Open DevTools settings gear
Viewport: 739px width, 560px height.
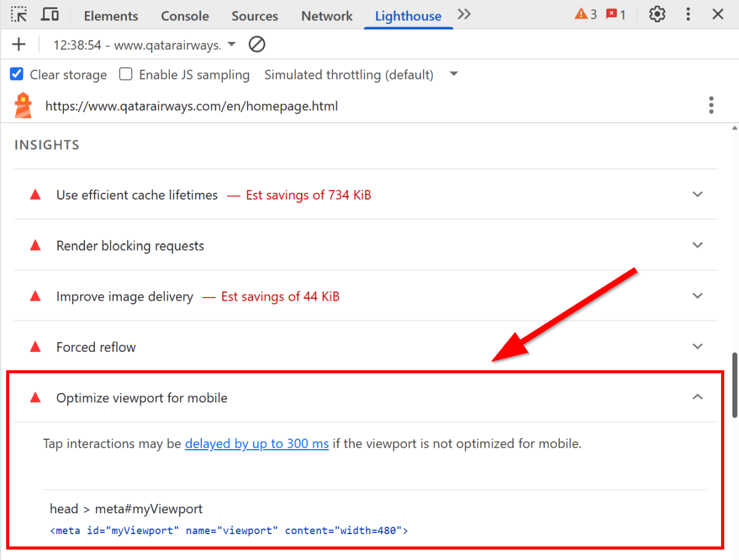click(656, 14)
